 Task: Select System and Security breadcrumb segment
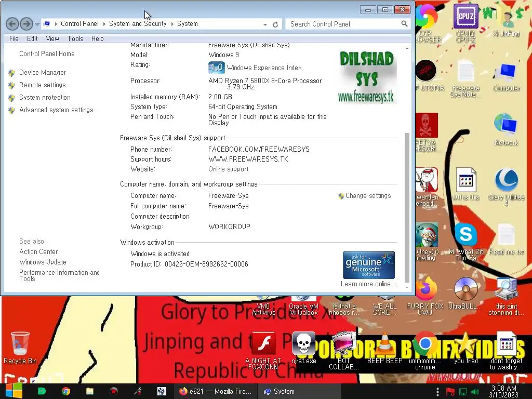[x=138, y=24]
